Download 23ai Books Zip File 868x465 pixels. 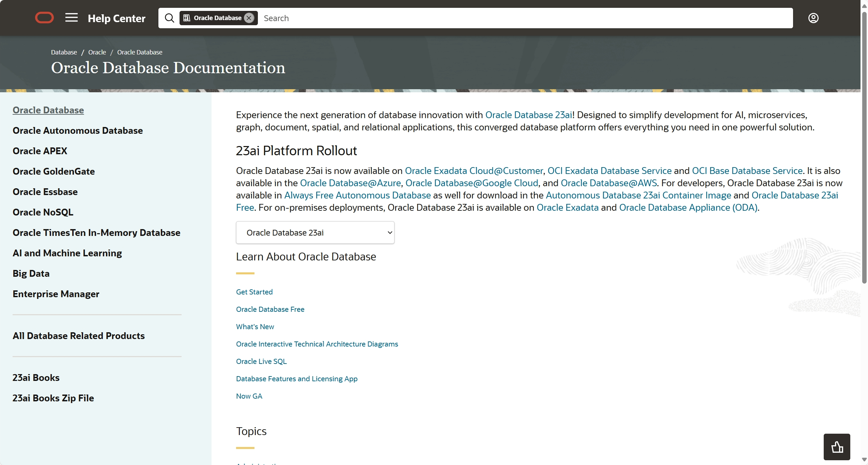coord(53,398)
